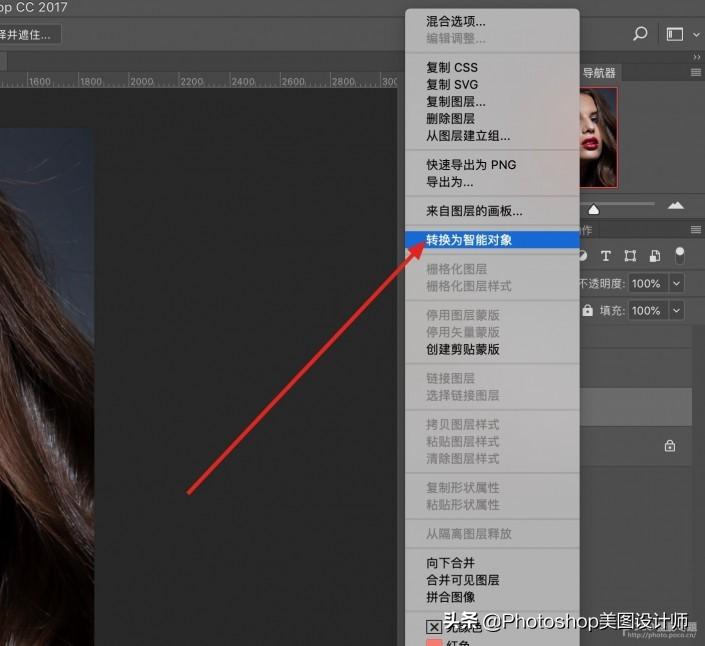Open the workspace dropdown chevron
The image size is (705, 646).
[x=696, y=34]
